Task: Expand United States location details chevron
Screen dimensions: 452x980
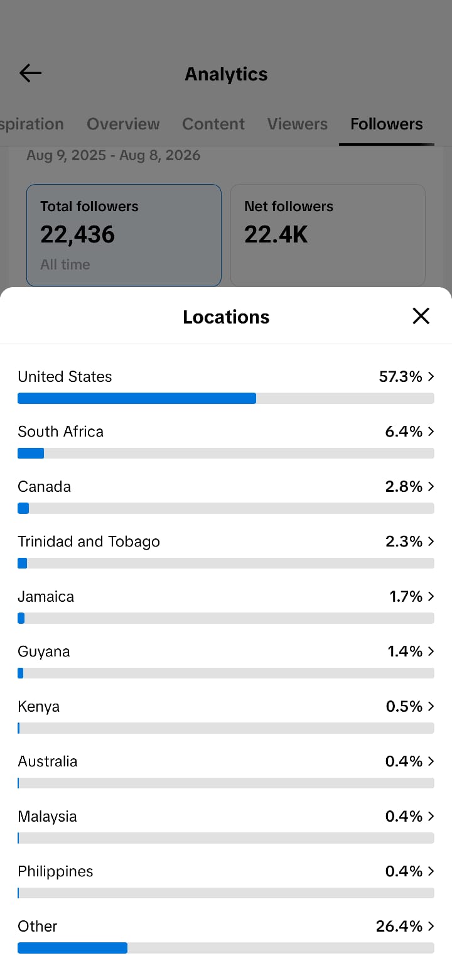Action: 431,376
